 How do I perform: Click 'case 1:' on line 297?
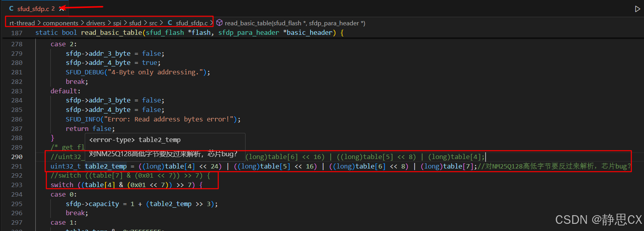pos(64,223)
